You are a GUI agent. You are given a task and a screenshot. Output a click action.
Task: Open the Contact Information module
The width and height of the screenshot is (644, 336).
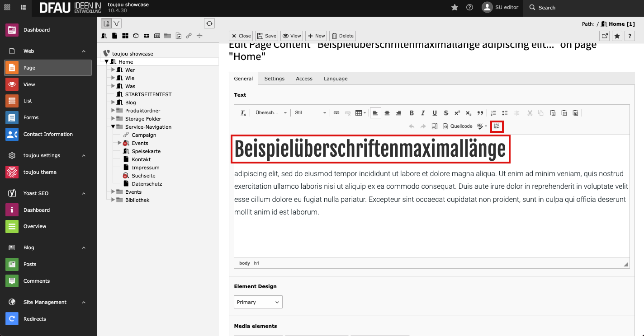(x=48, y=134)
